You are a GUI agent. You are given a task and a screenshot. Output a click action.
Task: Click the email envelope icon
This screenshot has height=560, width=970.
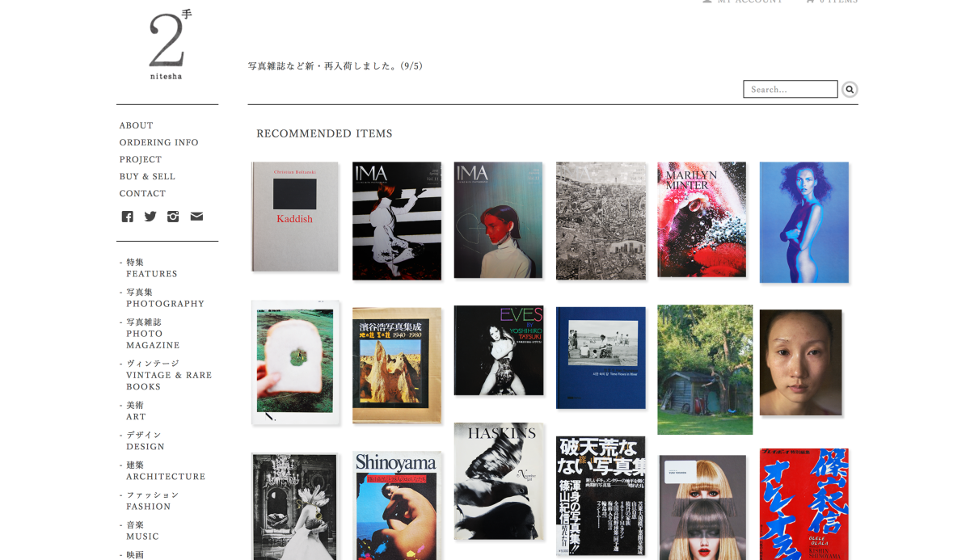[x=196, y=217]
